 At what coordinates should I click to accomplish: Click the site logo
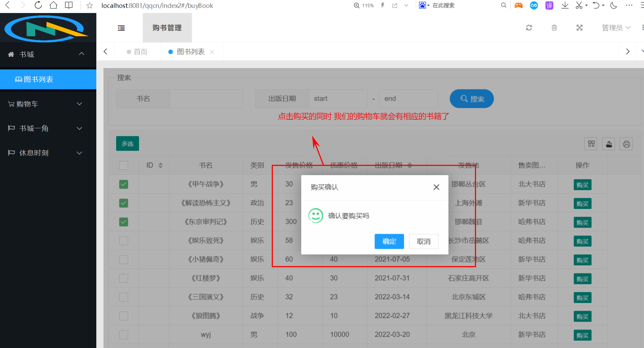pyautogui.click(x=46, y=28)
